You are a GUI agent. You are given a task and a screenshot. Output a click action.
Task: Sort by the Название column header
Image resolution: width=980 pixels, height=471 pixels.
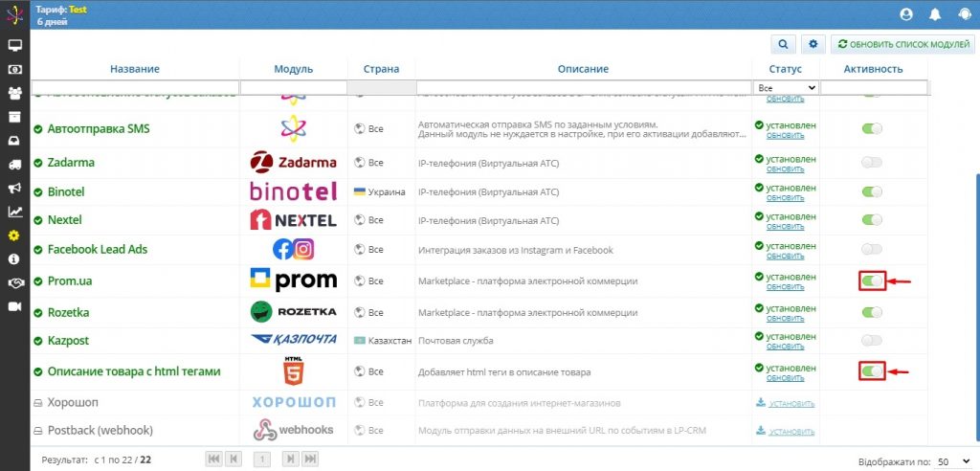pos(135,69)
